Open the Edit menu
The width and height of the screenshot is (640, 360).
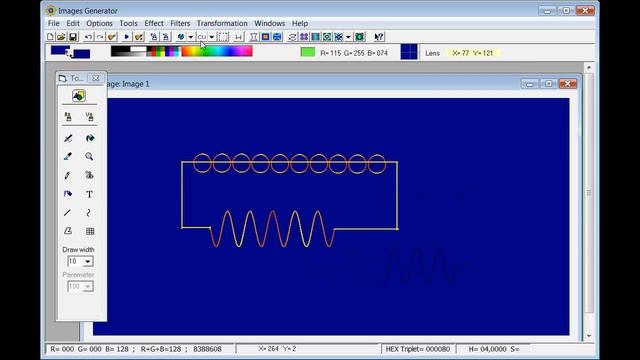[x=73, y=23]
